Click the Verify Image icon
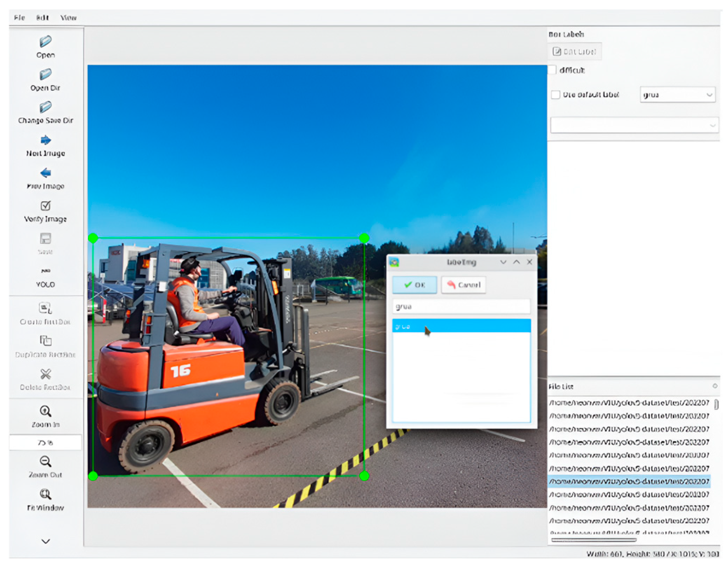The image size is (728, 568). tap(46, 206)
